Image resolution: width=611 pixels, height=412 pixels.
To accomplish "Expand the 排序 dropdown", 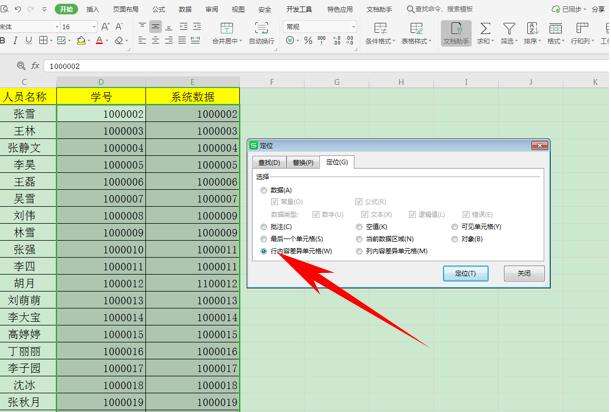I will [539, 41].
